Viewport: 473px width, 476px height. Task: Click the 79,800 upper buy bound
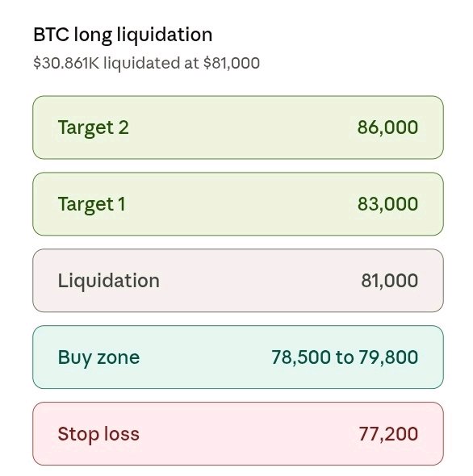point(388,357)
